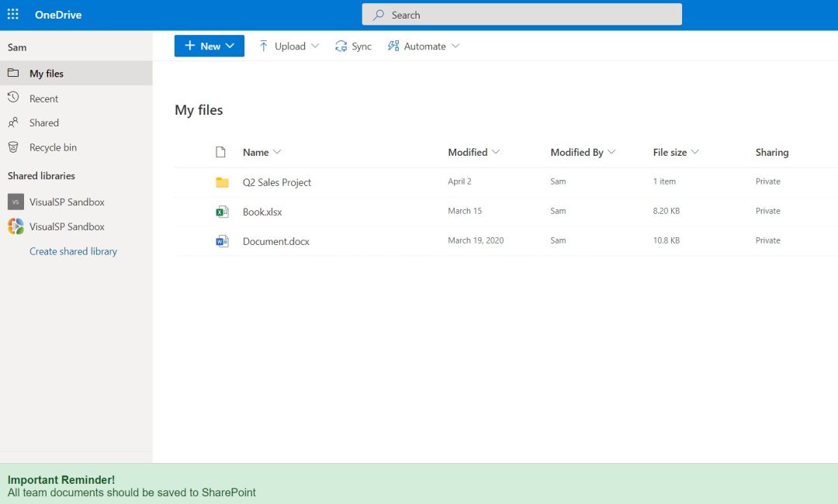The image size is (838, 504).
Task: Click the Create shared library link
Action: click(73, 251)
